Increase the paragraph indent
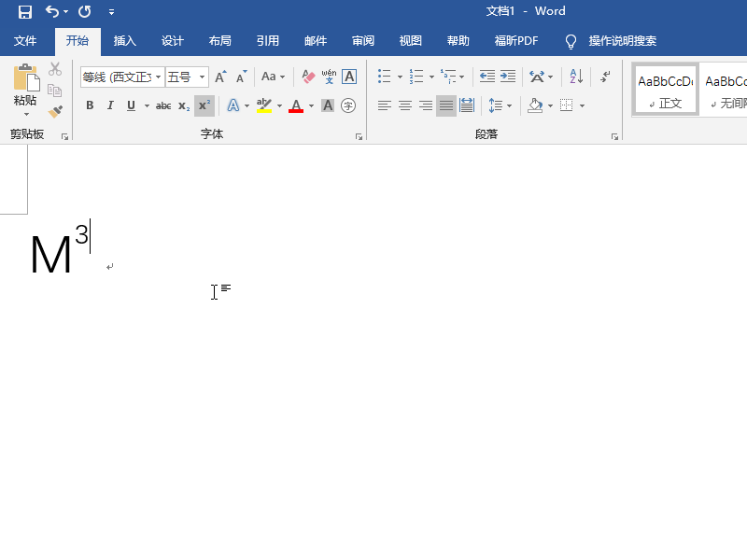 click(508, 77)
